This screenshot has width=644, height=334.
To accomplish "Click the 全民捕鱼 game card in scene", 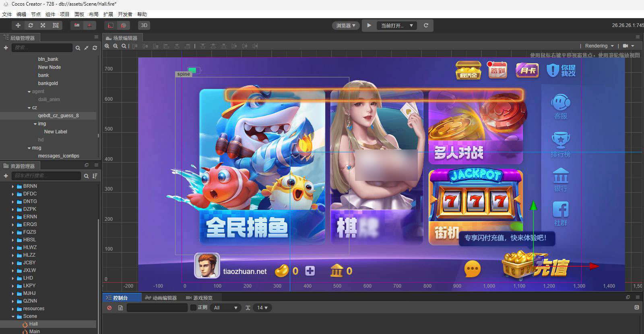I will click(x=262, y=167).
